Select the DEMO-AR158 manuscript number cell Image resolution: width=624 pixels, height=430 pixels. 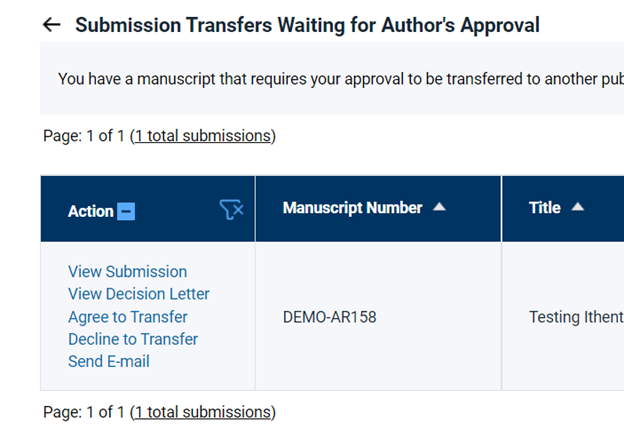[x=330, y=317]
